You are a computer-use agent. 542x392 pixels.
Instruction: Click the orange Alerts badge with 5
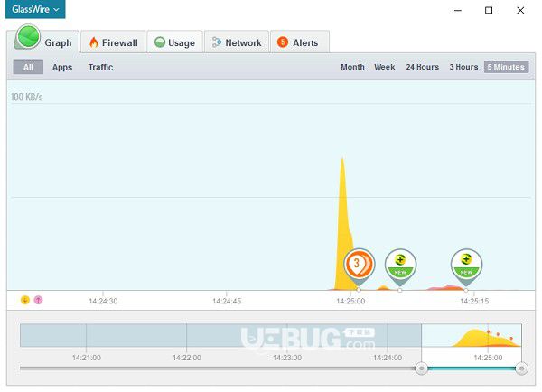[x=283, y=42]
